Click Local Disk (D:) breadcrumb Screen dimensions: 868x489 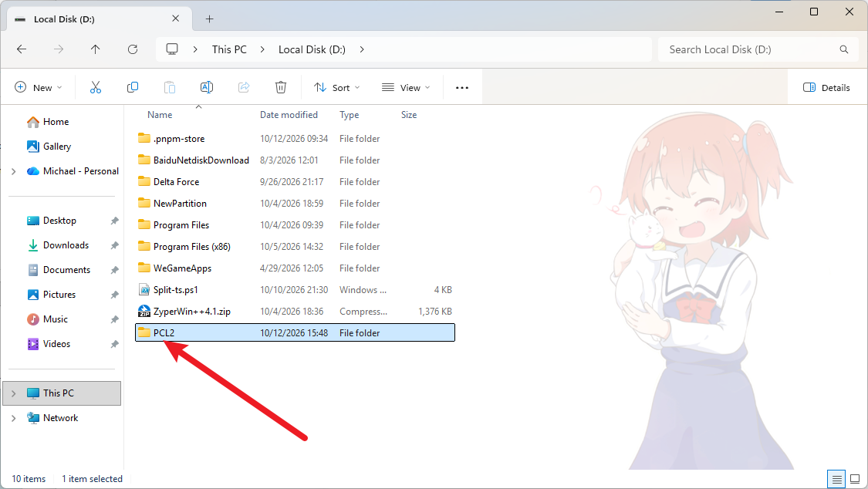pyautogui.click(x=312, y=49)
